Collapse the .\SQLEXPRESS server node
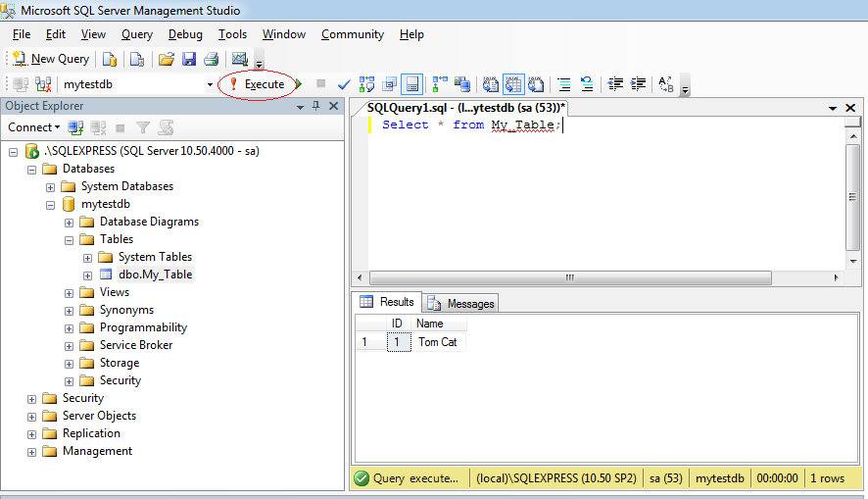This screenshot has height=499, width=868. (x=13, y=152)
